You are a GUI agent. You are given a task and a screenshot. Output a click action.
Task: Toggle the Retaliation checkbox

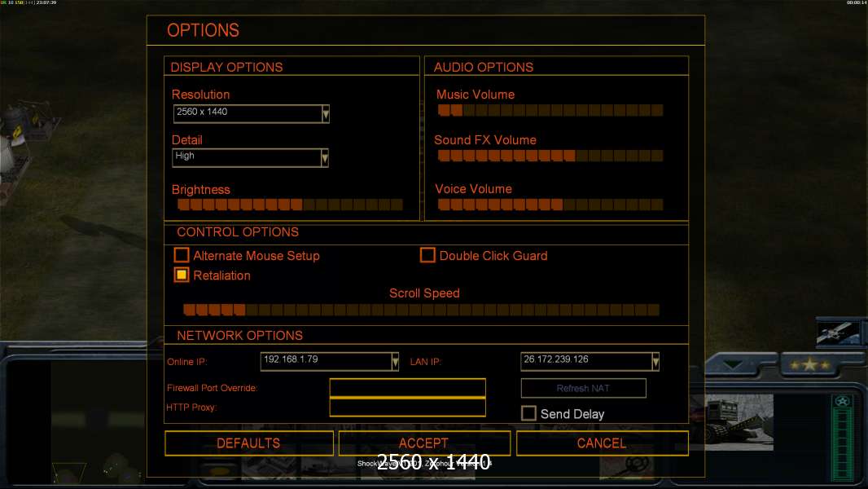182,275
